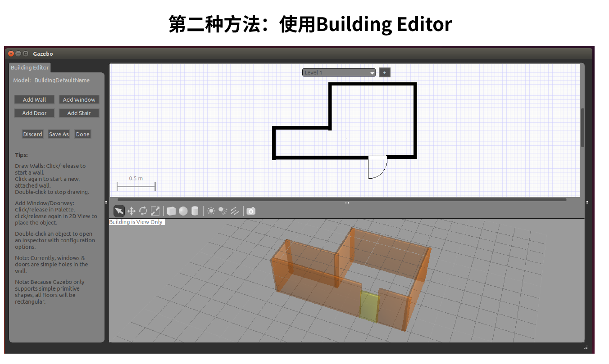Add a point light
The width and height of the screenshot is (609, 364).
pyautogui.click(x=212, y=211)
